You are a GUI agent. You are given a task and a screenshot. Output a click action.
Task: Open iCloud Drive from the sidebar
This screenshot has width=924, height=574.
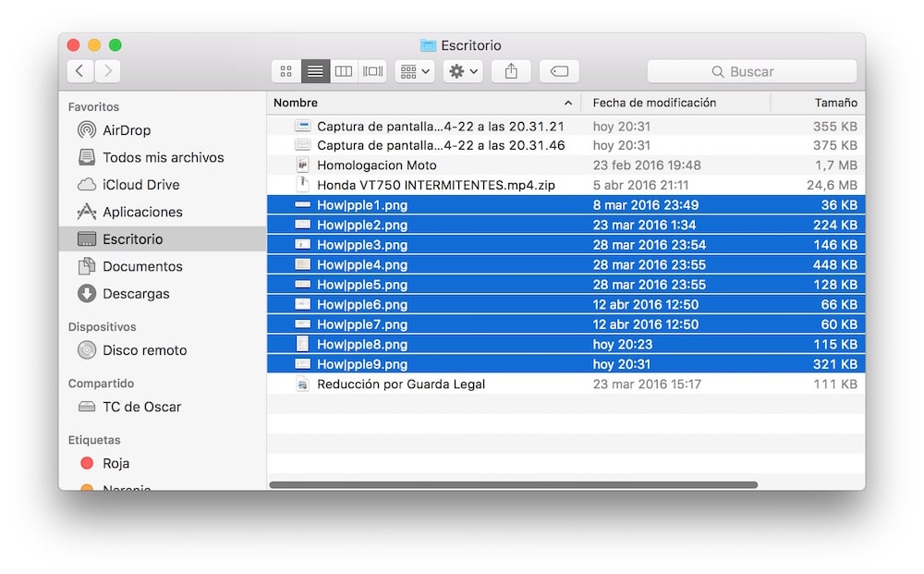(x=140, y=185)
